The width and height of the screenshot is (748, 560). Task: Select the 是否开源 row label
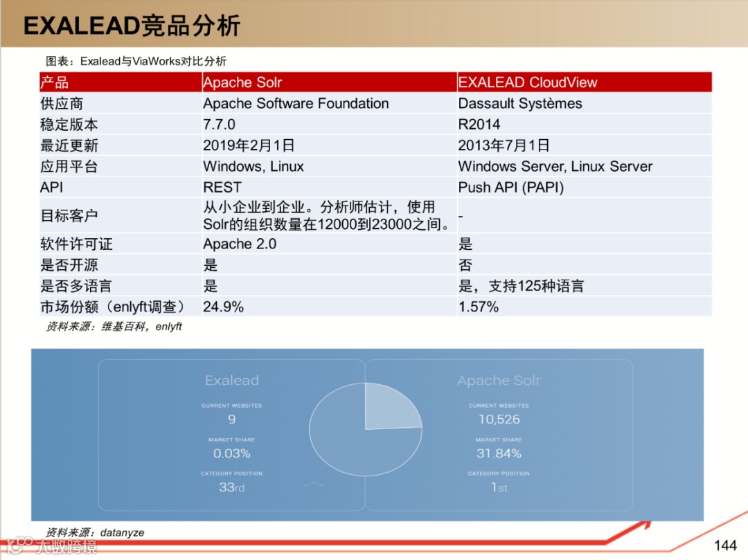tap(69, 265)
